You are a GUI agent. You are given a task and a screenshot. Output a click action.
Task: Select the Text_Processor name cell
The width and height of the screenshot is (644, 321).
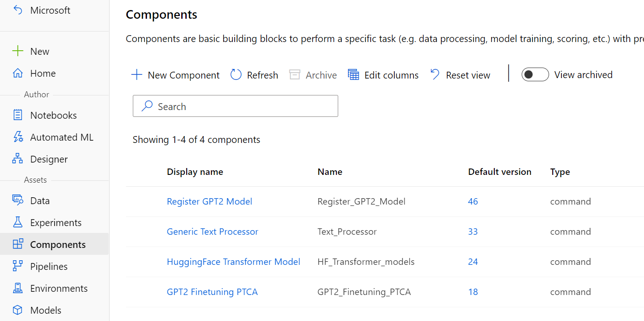347,232
